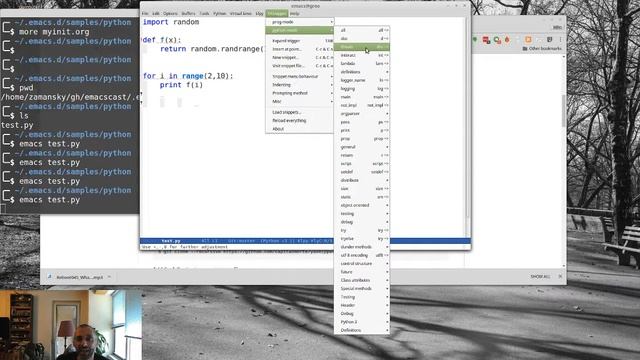Expand the 'general' snippet submenu
Screen dimensions: 640x360
coord(362,147)
